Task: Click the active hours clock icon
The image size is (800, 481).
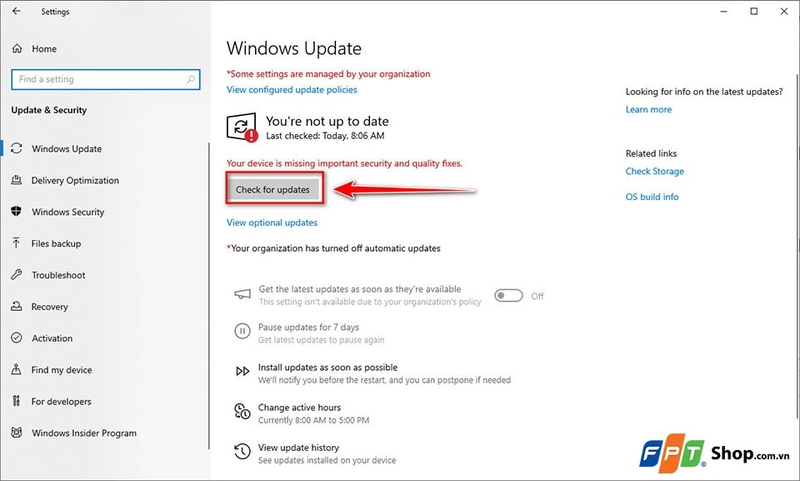Action: pyautogui.click(x=242, y=411)
